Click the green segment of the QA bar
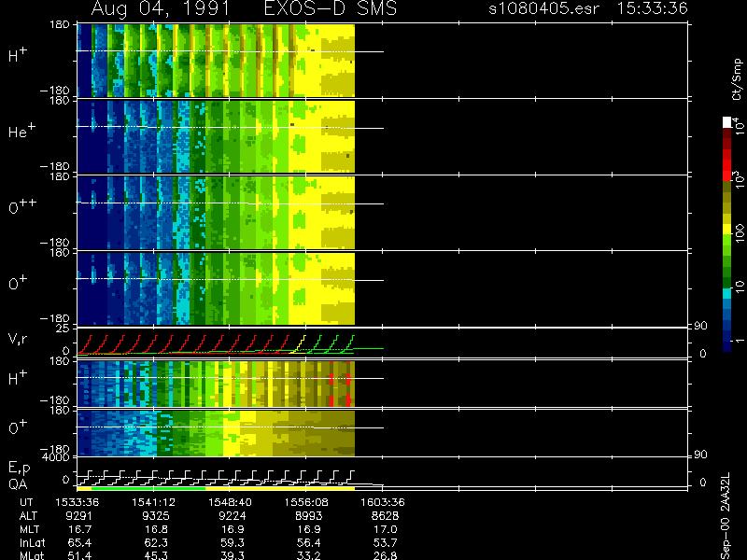Viewport: 747px width, 560px height. [x=148, y=488]
